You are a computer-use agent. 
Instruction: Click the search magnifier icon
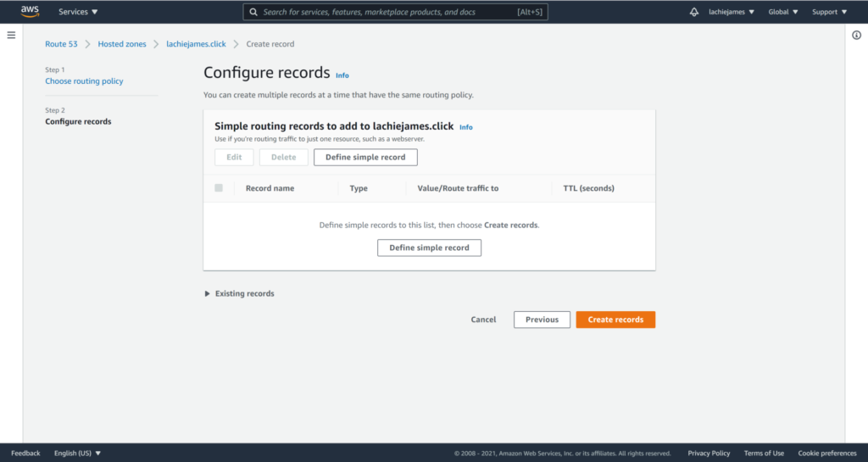pyautogui.click(x=253, y=12)
